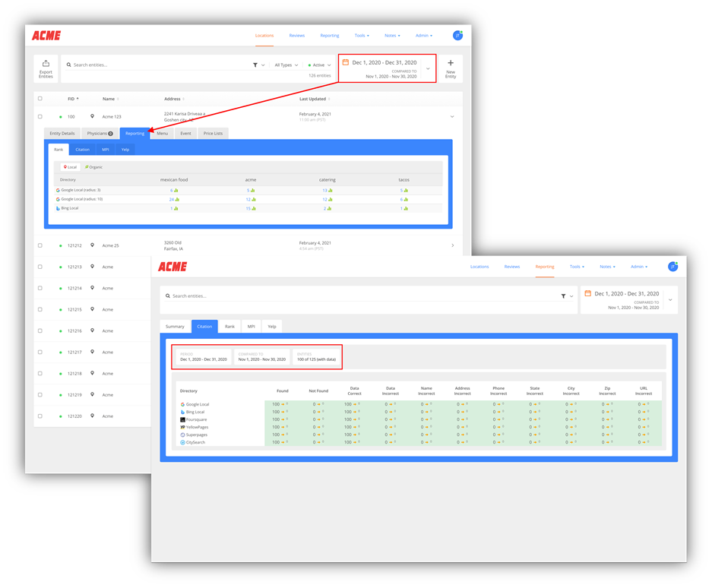Click the magnifier icon in Reporting search bar
Image resolution: width=712 pixels, height=588 pixels.
[168, 296]
